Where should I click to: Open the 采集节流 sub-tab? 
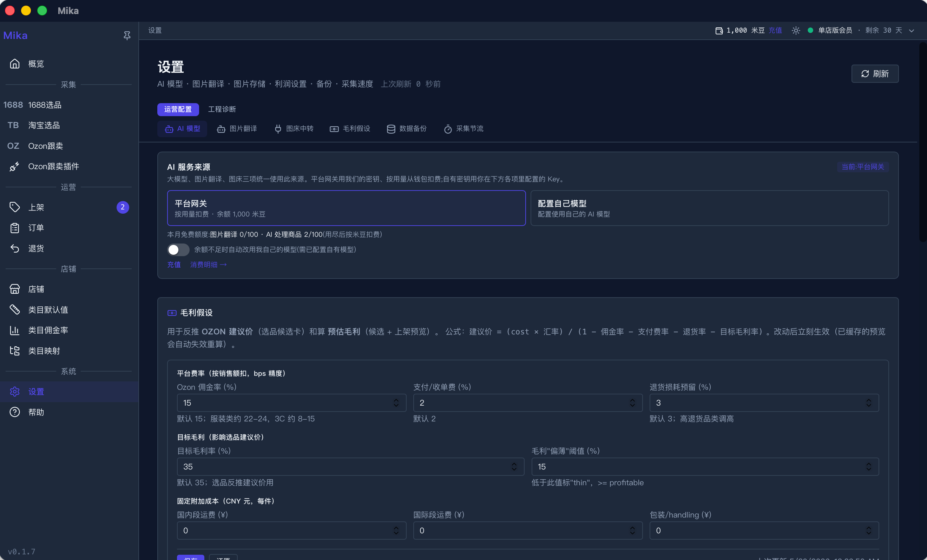(x=463, y=129)
